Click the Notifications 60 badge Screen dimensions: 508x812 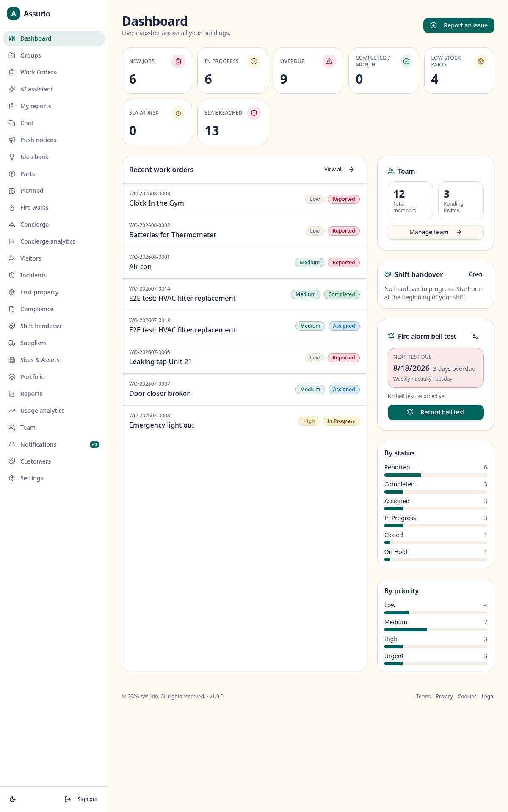[x=94, y=444]
